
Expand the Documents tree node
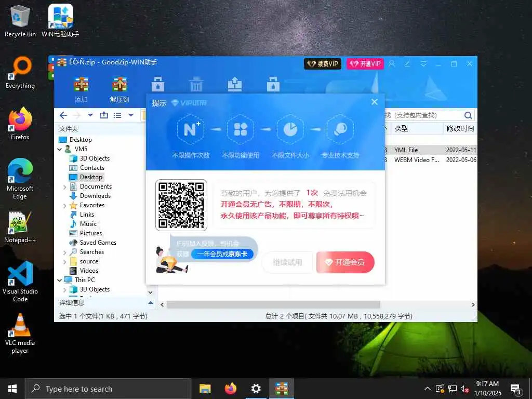coord(65,187)
